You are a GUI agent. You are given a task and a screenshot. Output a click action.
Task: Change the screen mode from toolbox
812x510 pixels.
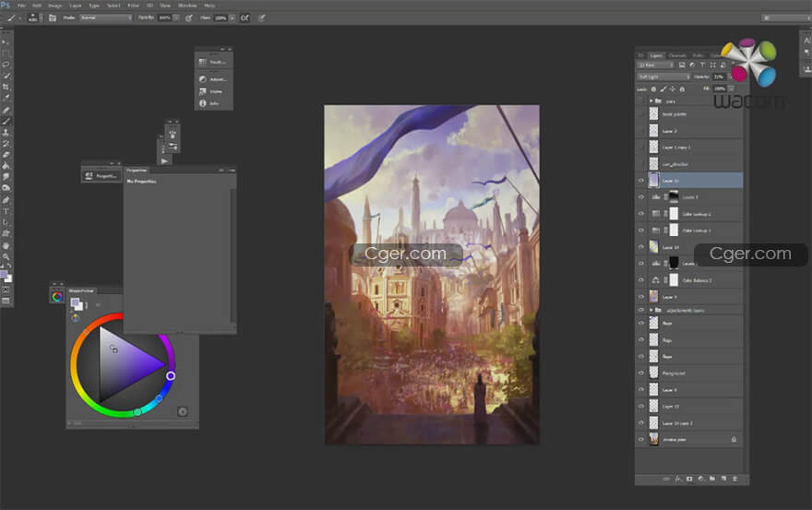click(x=6, y=301)
